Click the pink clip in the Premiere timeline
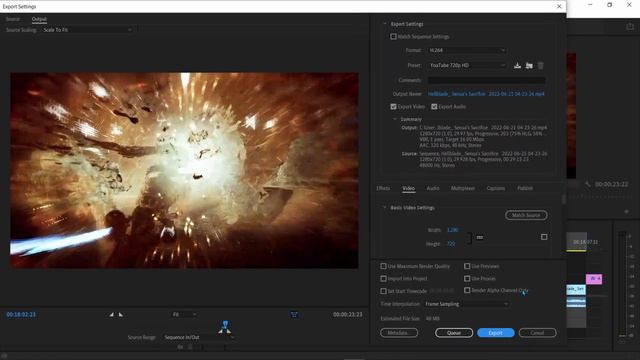The image size is (640, 360). click(594, 279)
